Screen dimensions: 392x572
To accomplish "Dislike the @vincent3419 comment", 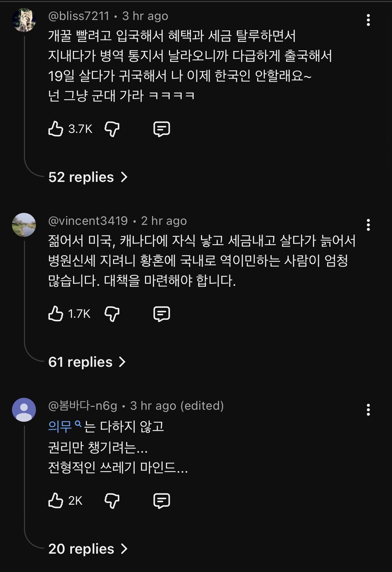I will (x=112, y=314).
